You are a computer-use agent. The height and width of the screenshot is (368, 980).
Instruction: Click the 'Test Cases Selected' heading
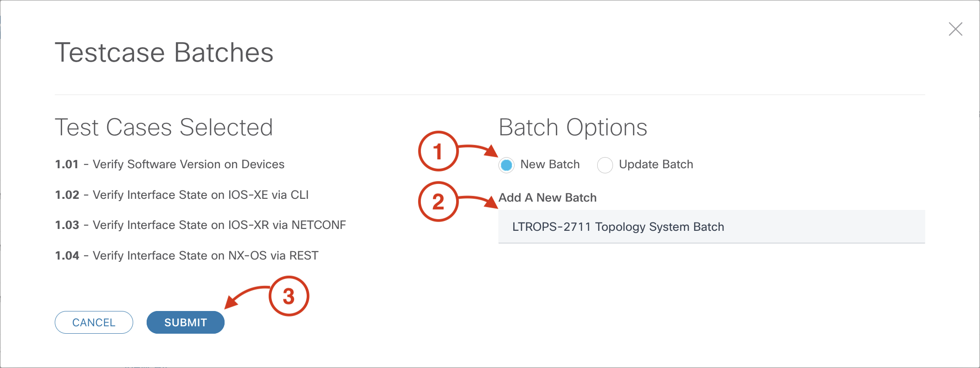pyautogui.click(x=164, y=127)
